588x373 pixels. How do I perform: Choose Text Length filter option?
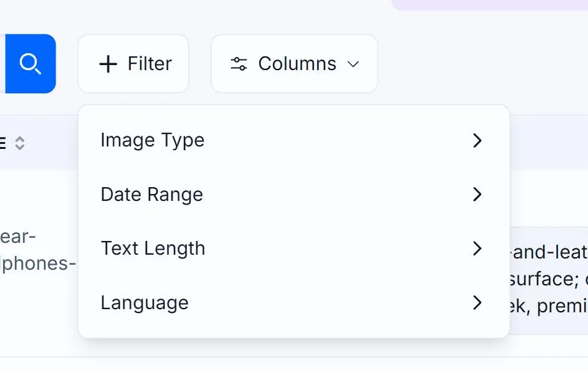tap(293, 248)
